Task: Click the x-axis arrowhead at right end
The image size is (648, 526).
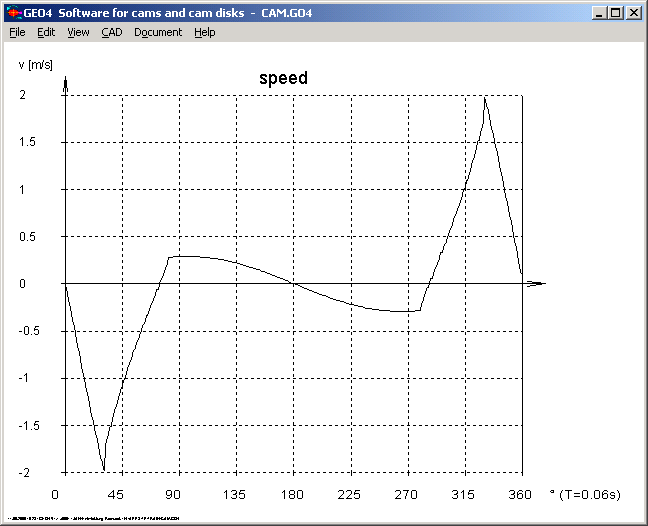Action: [x=536, y=284]
